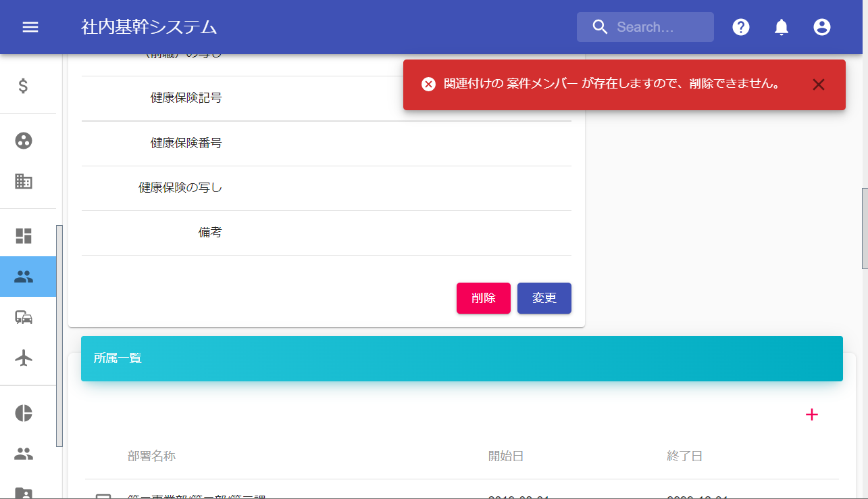Click the 部署名称 column header
This screenshot has height=499, width=868.
(151, 456)
